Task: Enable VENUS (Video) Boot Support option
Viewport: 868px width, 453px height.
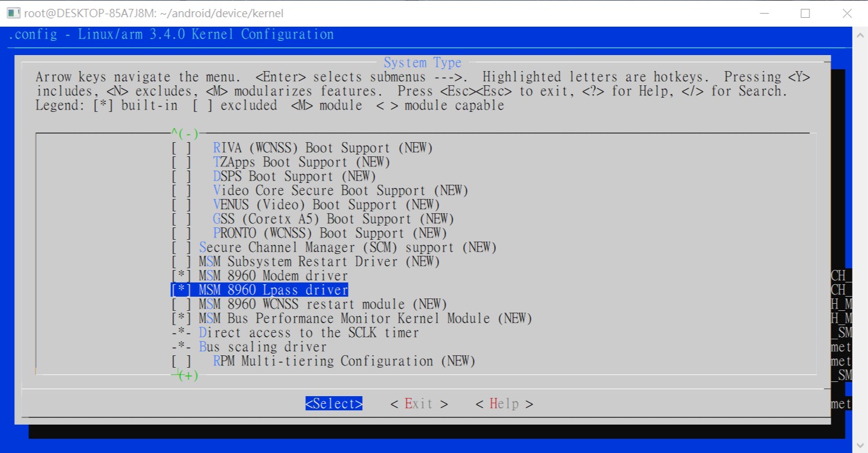Action: click(182, 205)
